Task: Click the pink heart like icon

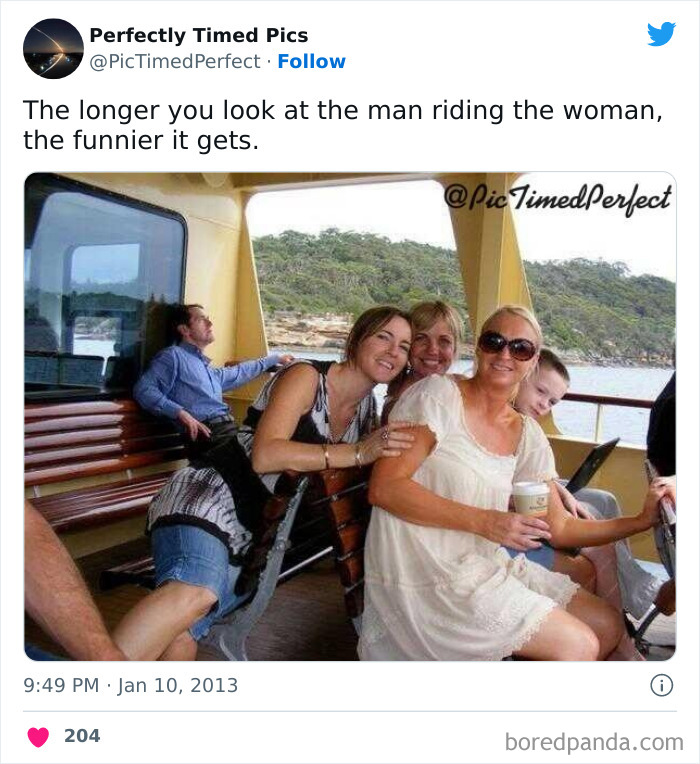Action: (38, 737)
